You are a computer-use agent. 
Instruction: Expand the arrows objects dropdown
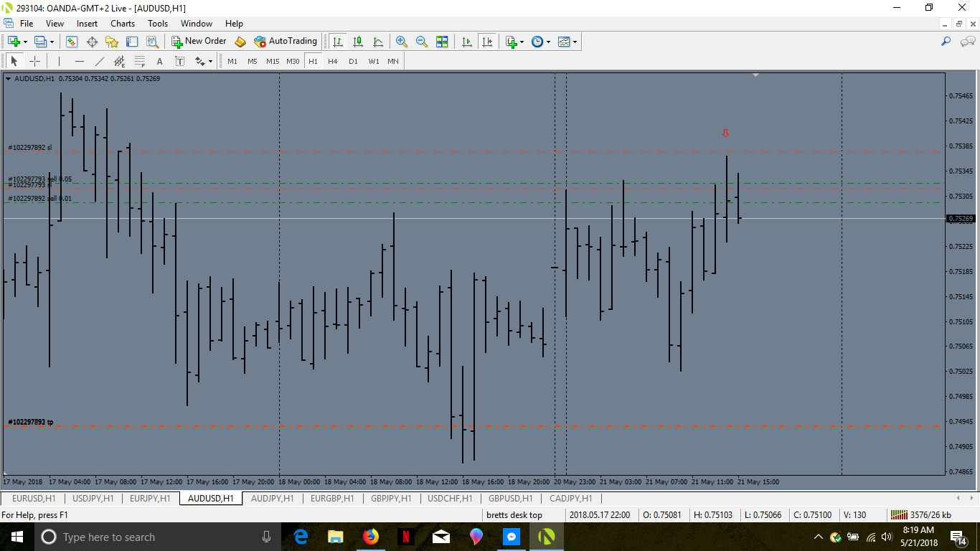pos(210,62)
